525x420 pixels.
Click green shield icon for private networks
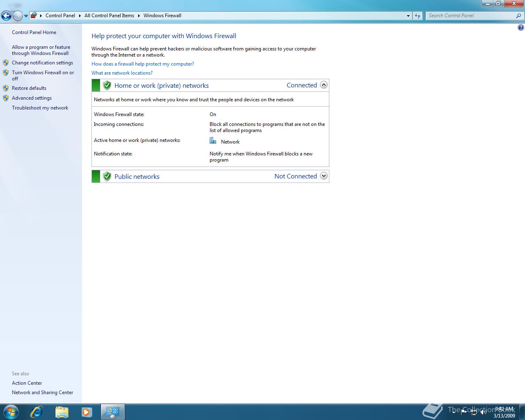pos(107,85)
